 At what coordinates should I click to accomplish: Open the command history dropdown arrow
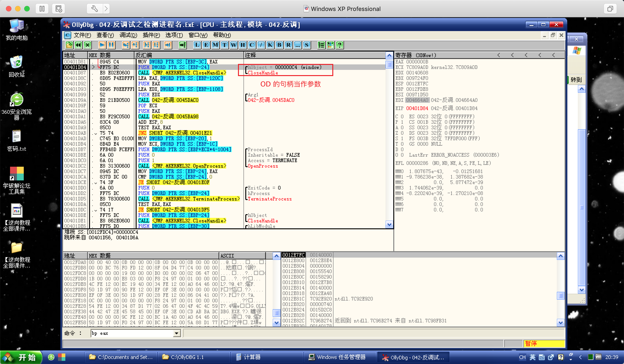click(176, 333)
